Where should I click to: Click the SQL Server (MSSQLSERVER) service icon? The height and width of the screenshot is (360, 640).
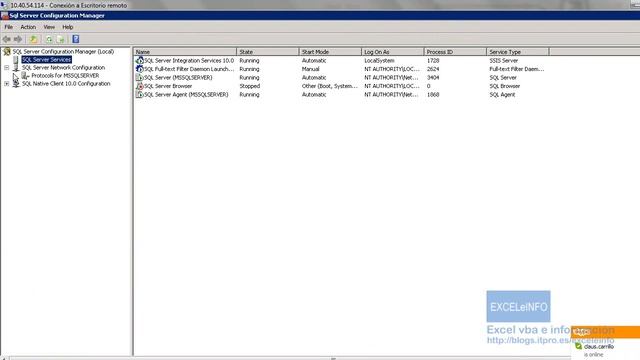coord(140,78)
